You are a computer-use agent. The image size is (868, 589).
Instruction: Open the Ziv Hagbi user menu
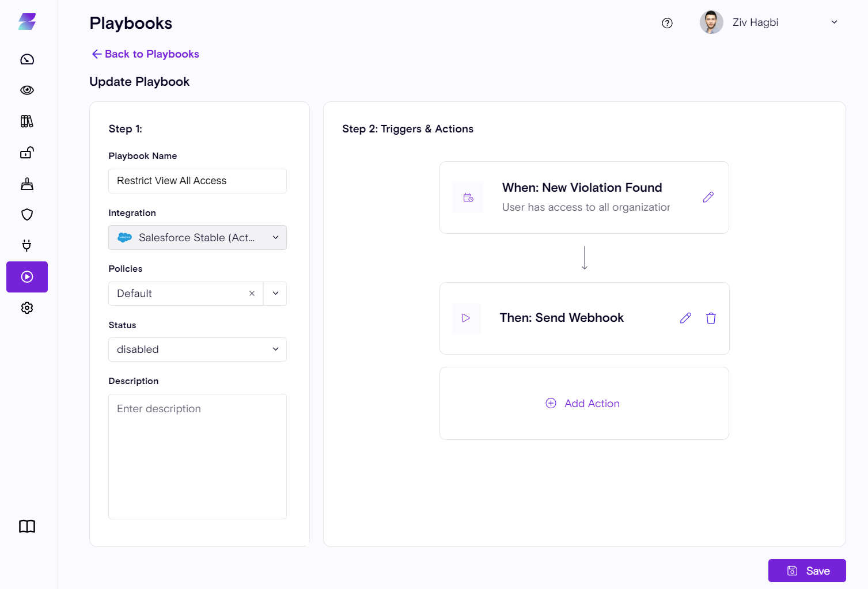click(x=769, y=22)
